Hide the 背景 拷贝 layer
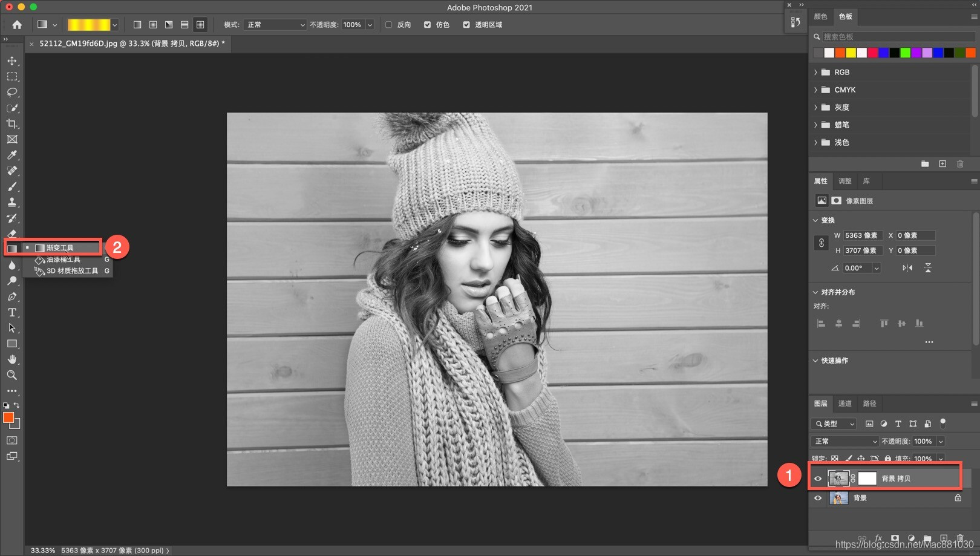The height and width of the screenshot is (556, 980). (x=818, y=479)
